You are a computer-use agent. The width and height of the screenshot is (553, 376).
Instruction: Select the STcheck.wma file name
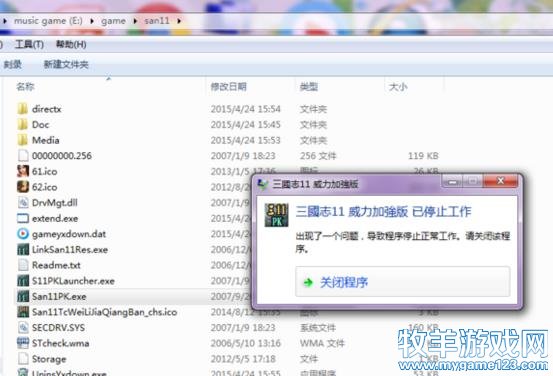60,343
